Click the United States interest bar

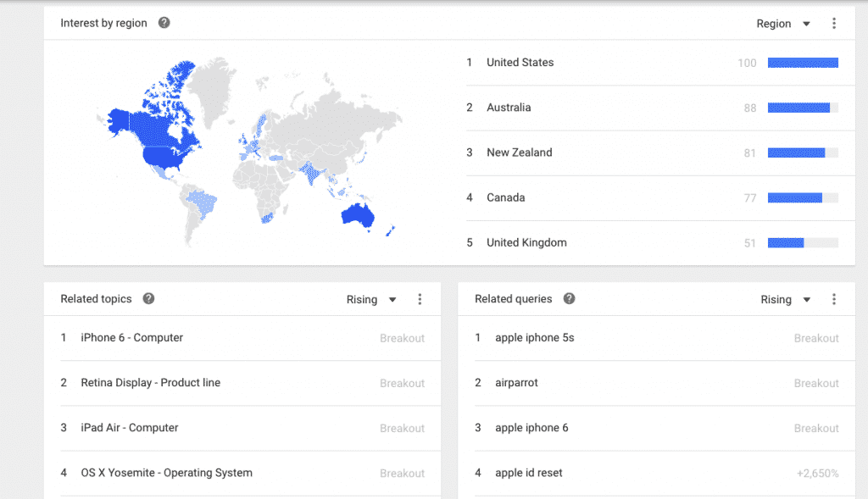click(803, 63)
